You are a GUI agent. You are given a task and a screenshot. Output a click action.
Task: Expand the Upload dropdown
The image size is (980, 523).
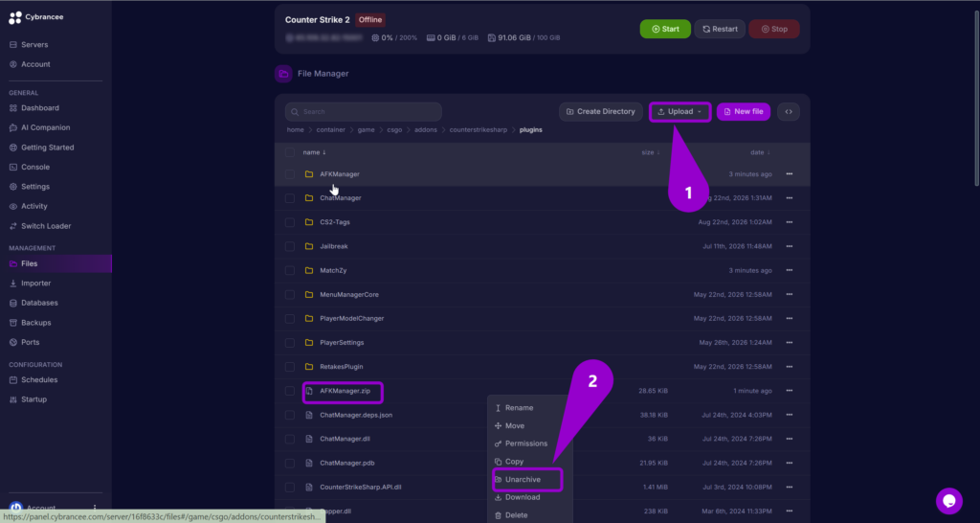(x=680, y=111)
